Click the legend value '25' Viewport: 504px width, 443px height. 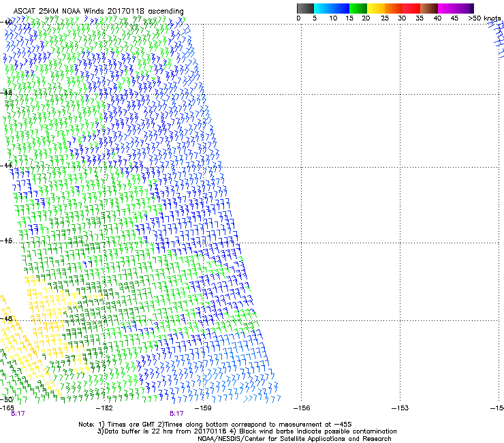pyautogui.click(x=385, y=18)
